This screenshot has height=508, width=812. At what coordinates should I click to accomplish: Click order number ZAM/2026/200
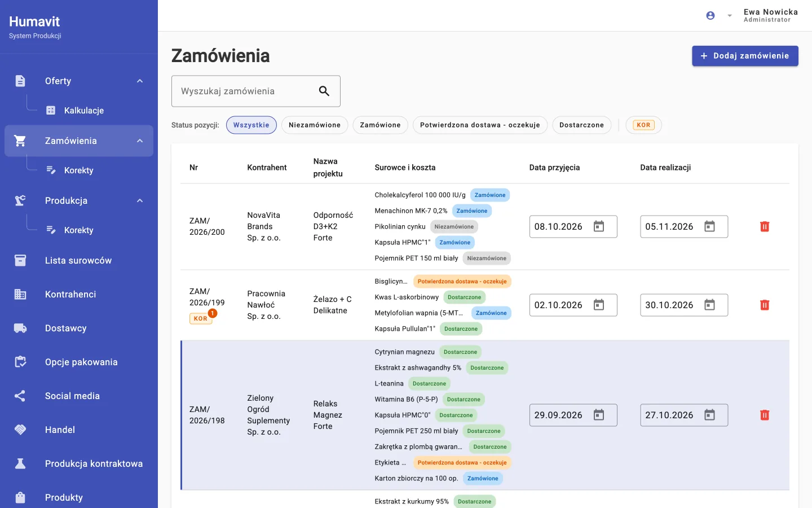207,226
